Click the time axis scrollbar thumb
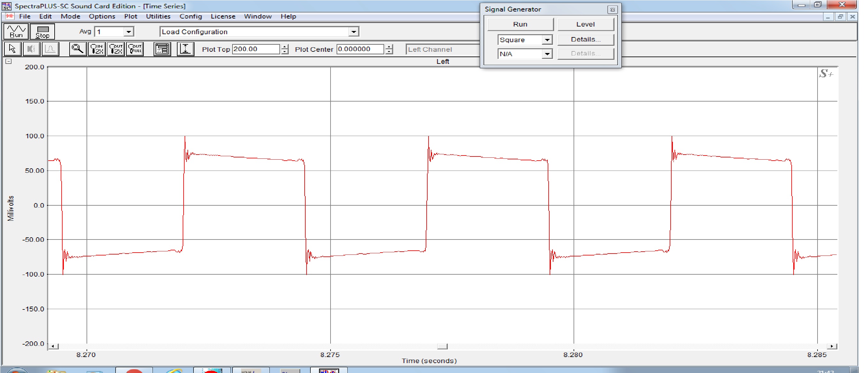Viewport: 868px width, 373px height. [x=442, y=346]
